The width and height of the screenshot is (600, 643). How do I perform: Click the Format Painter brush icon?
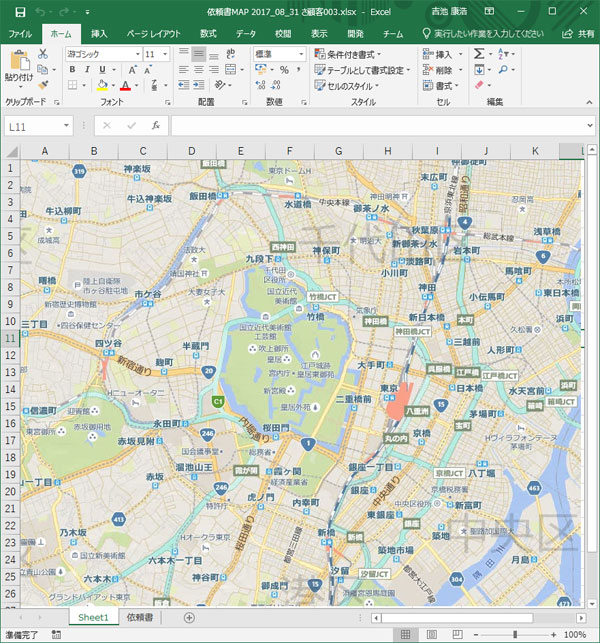(43, 85)
